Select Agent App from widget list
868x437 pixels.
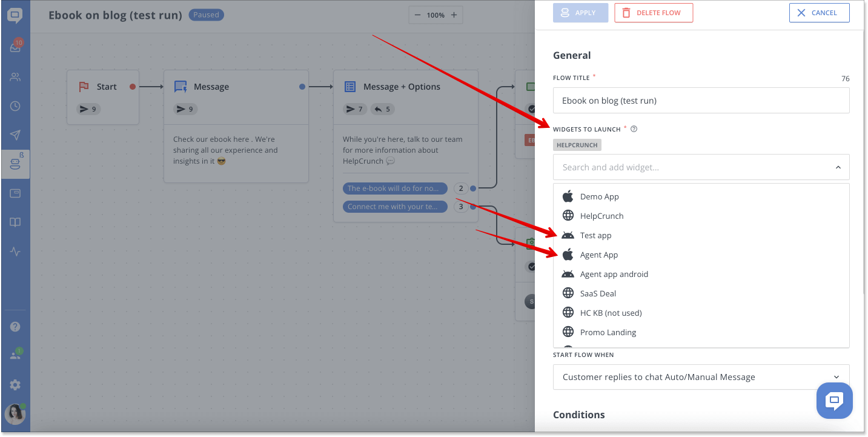coord(701,255)
